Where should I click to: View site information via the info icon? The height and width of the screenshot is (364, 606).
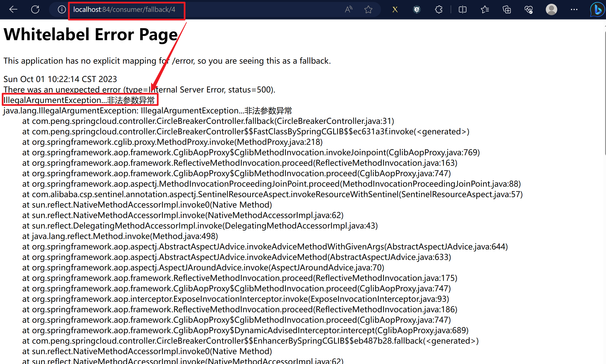pos(61,10)
